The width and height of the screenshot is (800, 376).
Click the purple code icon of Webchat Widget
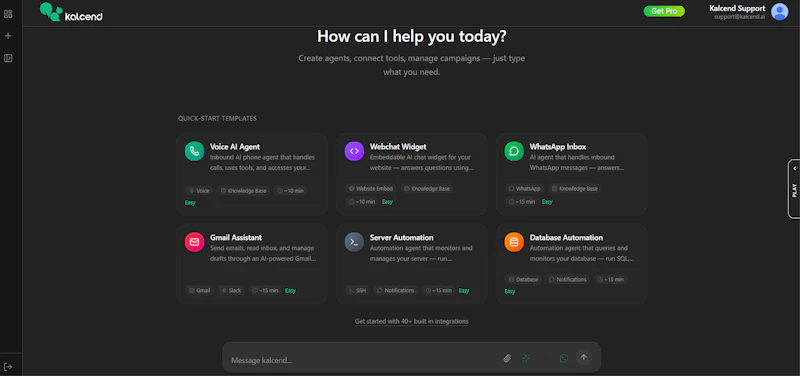point(354,152)
